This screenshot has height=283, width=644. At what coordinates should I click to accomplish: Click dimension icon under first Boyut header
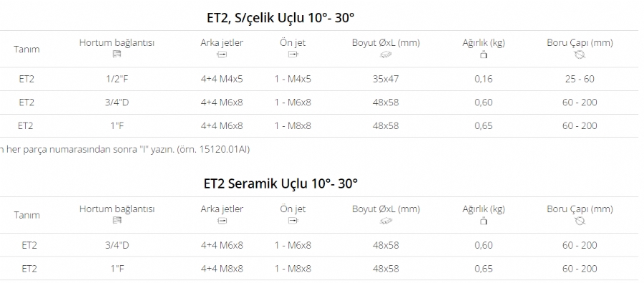click(386, 54)
